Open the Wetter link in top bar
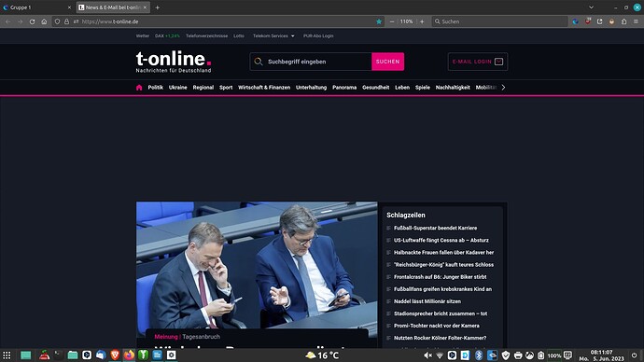The width and height of the screenshot is (644, 362). click(x=143, y=36)
